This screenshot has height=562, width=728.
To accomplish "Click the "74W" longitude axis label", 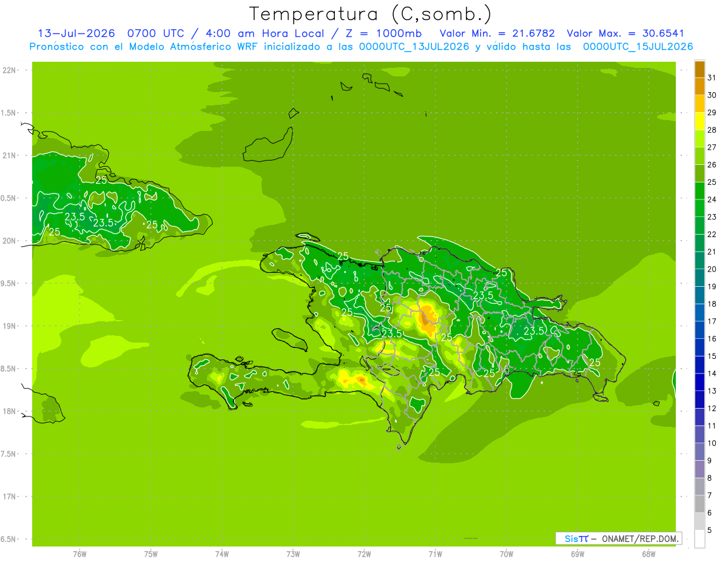I will pyautogui.click(x=222, y=554).
